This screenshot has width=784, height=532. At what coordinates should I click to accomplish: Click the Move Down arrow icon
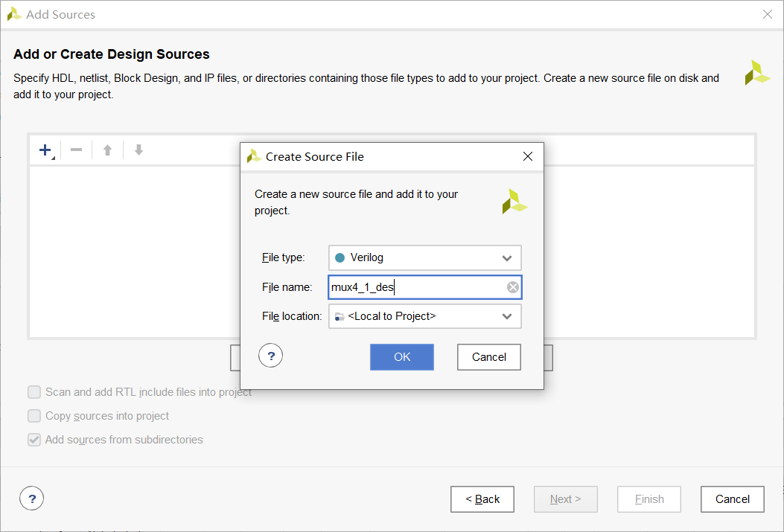pos(138,150)
